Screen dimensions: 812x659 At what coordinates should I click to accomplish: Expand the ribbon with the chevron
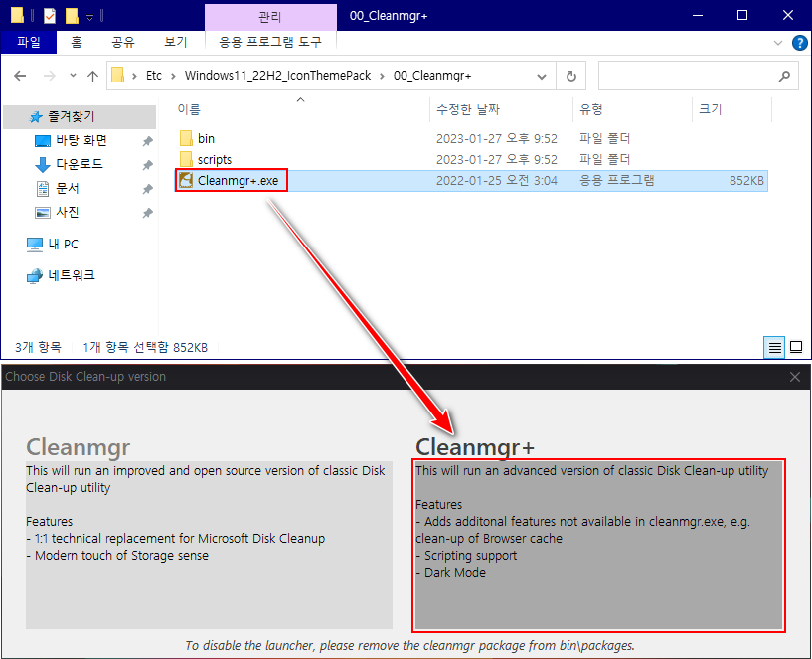tap(778, 43)
